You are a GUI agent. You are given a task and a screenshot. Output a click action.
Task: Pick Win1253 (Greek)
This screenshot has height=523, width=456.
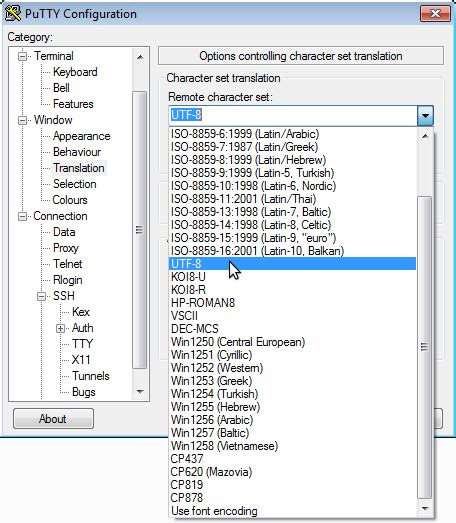pos(293,381)
